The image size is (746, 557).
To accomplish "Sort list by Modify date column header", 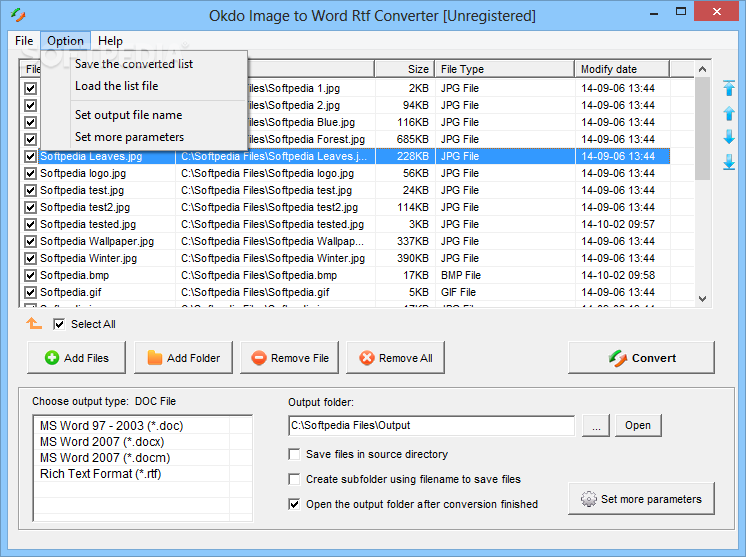I will tap(622, 69).
